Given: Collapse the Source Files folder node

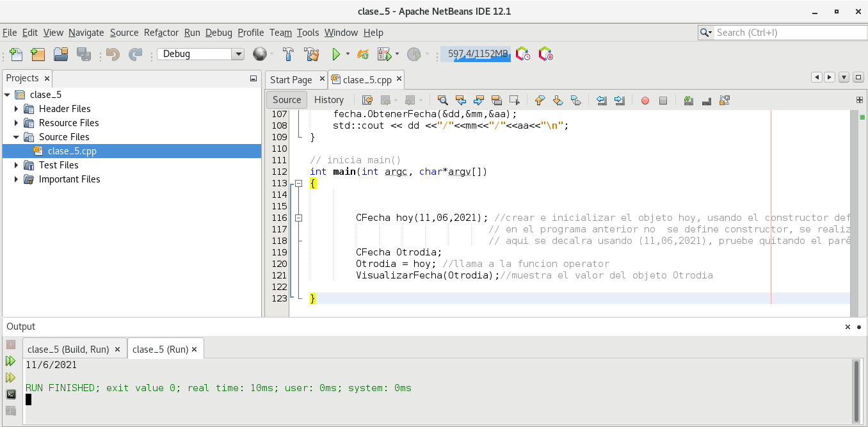Looking at the screenshot, I should [17, 137].
